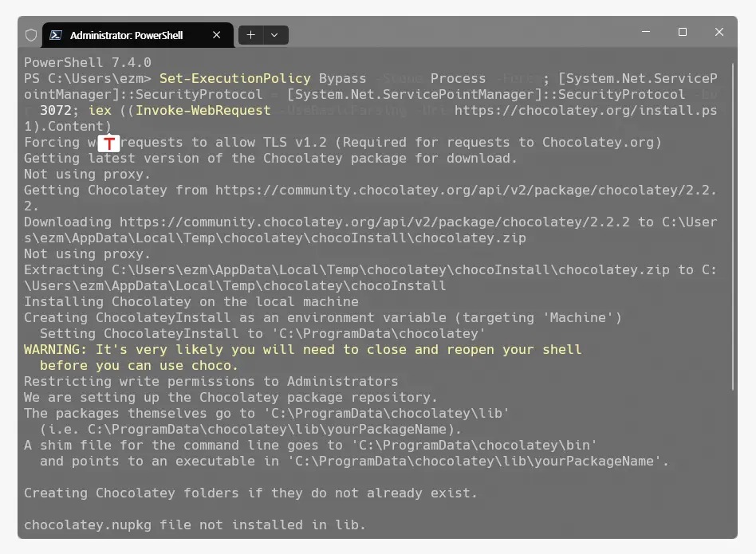The width and height of the screenshot is (756, 554).
Task: Click the yellow WARNING text line
Action: (x=302, y=349)
